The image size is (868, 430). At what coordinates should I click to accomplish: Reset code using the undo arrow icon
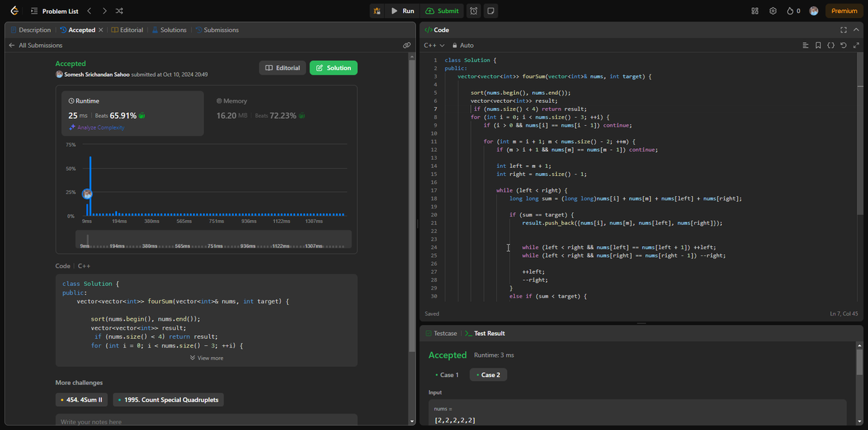point(843,45)
